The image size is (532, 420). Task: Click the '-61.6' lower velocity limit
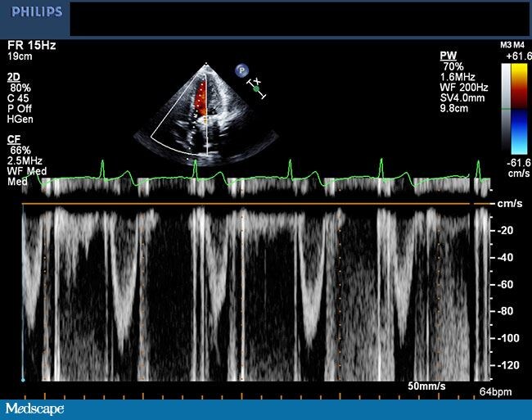coord(519,163)
